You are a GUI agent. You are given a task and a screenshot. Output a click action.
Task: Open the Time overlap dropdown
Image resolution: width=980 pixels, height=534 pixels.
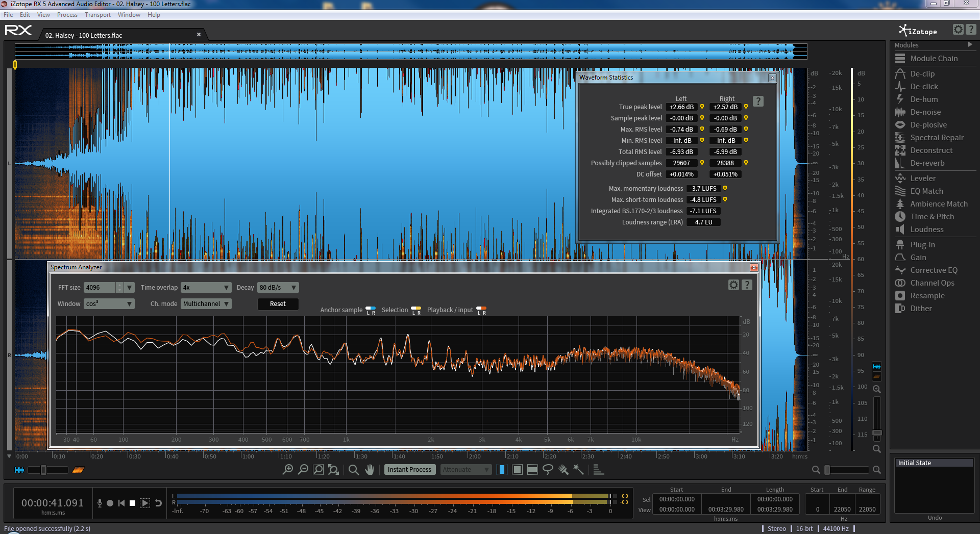coord(206,288)
